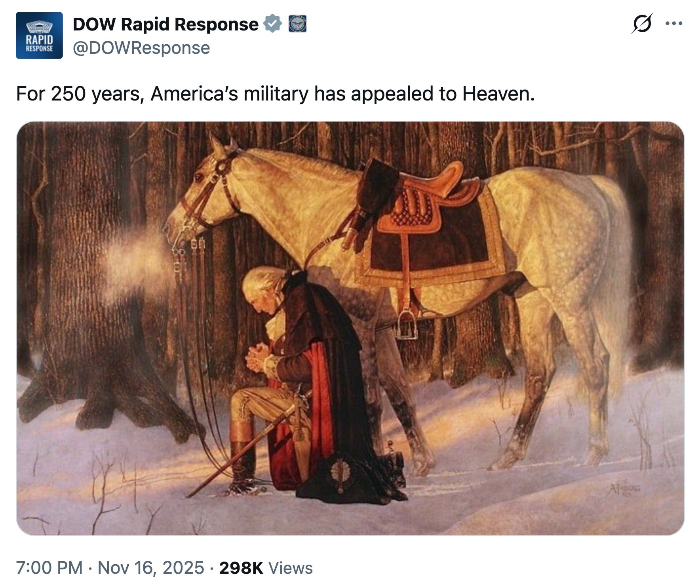This screenshot has height=588, width=700.
Task: Click the blue verified checkmark badge
Action: pyautogui.click(x=272, y=24)
